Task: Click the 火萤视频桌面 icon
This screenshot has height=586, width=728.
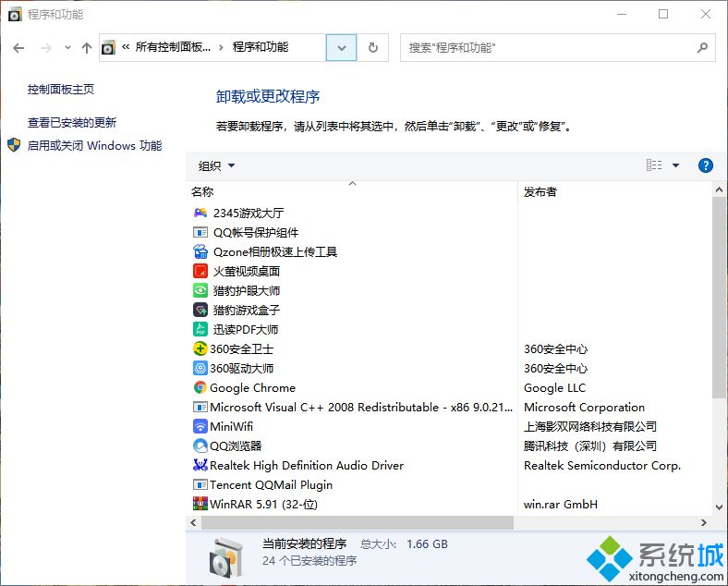Action: tap(200, 271)
